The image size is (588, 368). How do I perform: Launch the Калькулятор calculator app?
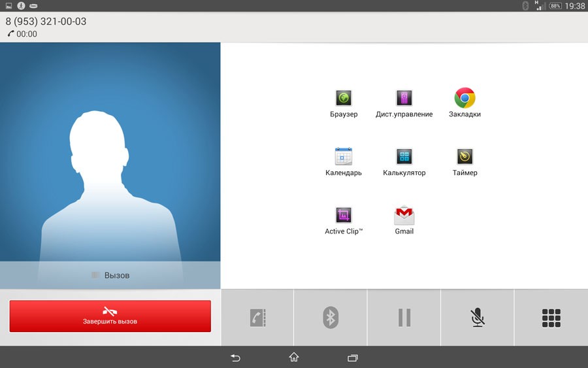coord(404,156)
